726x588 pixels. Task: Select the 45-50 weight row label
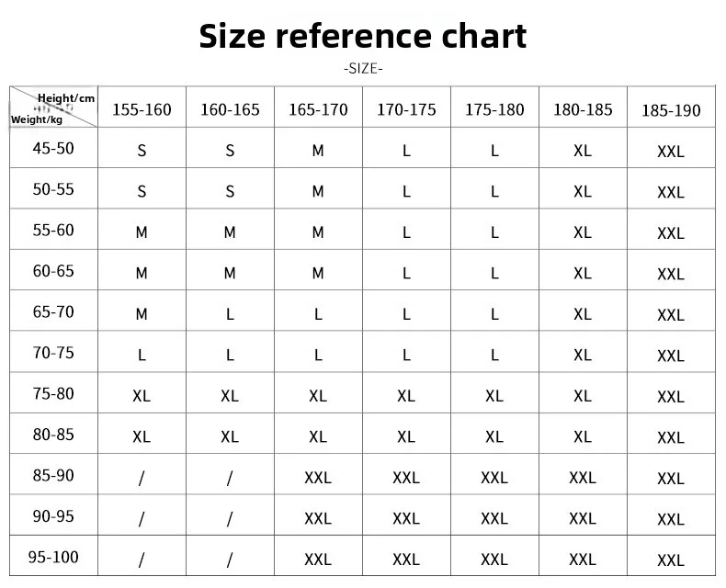53,148
